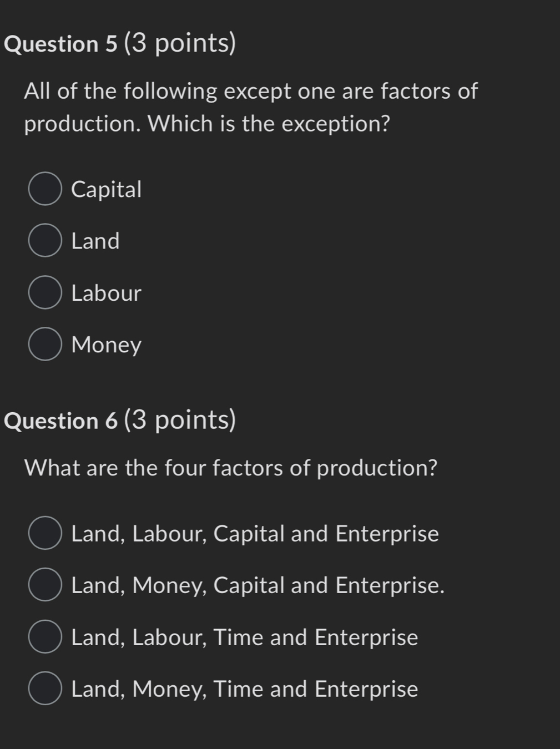Click the Land answer label text
The image size is (560, 749).
pyautogui.click(x=95, y=241)
